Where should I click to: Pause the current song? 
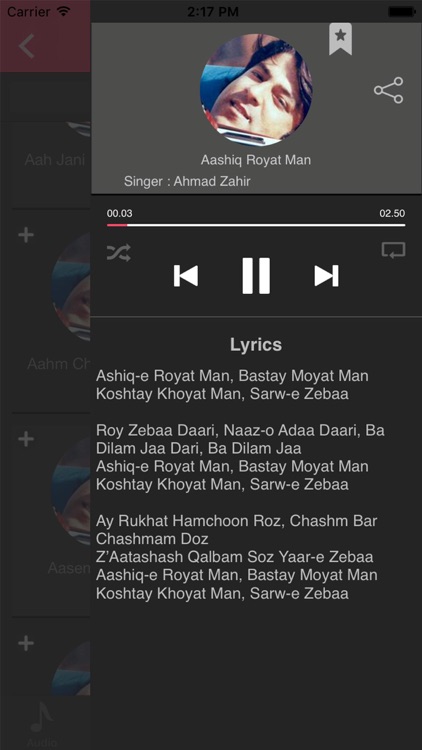[256, 276]
